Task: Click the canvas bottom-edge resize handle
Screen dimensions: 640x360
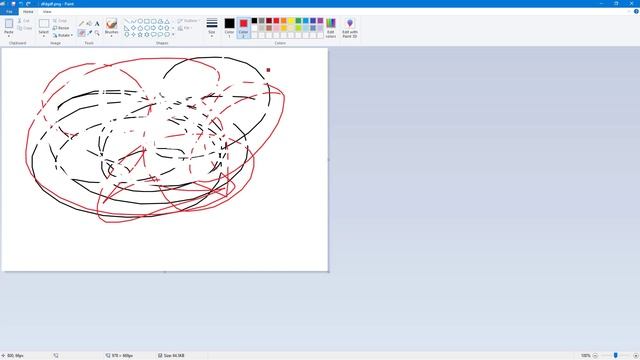Action: click(165, 272)
